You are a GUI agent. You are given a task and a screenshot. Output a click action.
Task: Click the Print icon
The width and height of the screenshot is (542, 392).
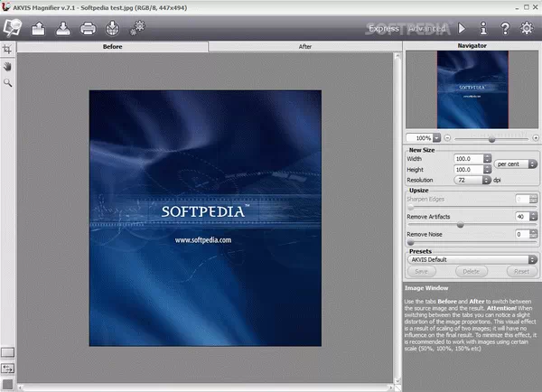tap(89, 28)
